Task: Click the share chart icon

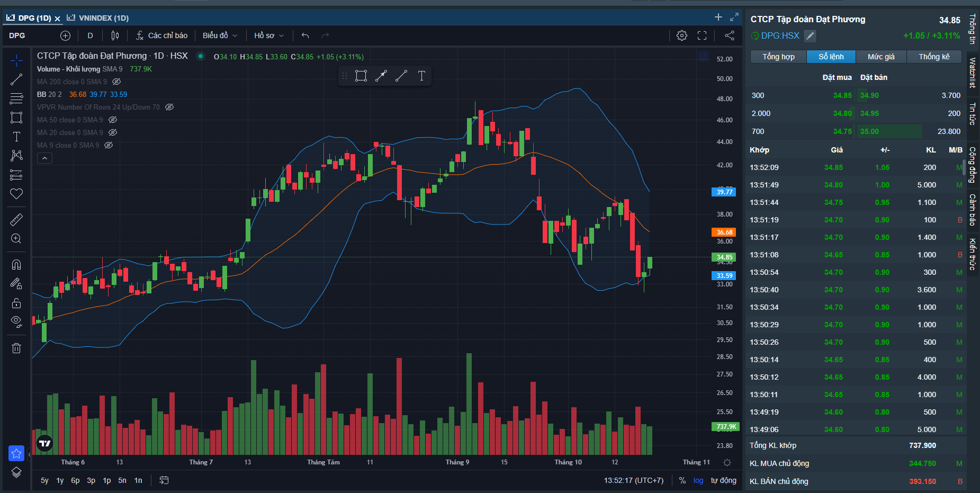Action: (x=730, y=35)
